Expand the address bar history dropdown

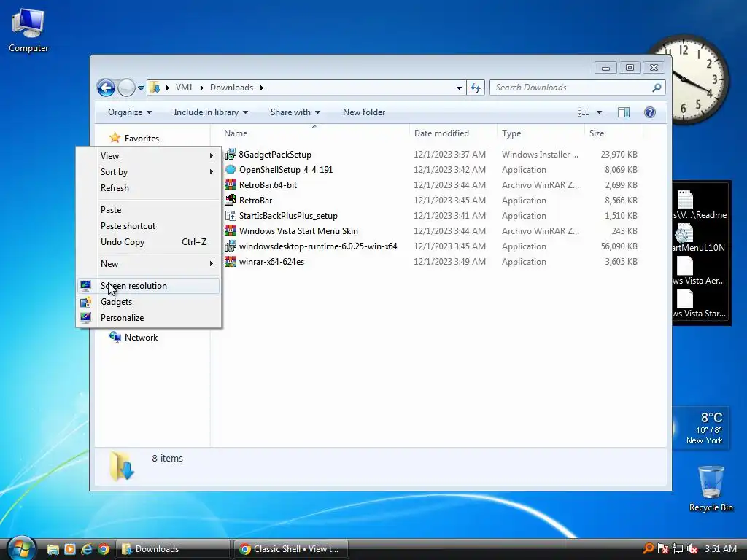[459, 88]
